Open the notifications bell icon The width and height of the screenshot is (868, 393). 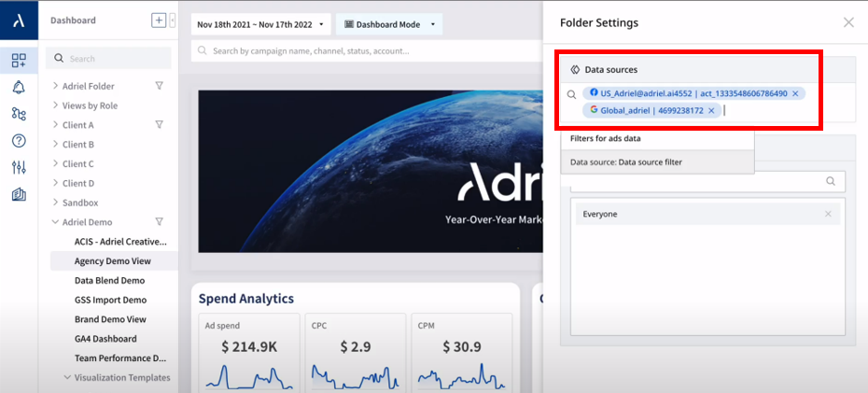tap(19, 88)
